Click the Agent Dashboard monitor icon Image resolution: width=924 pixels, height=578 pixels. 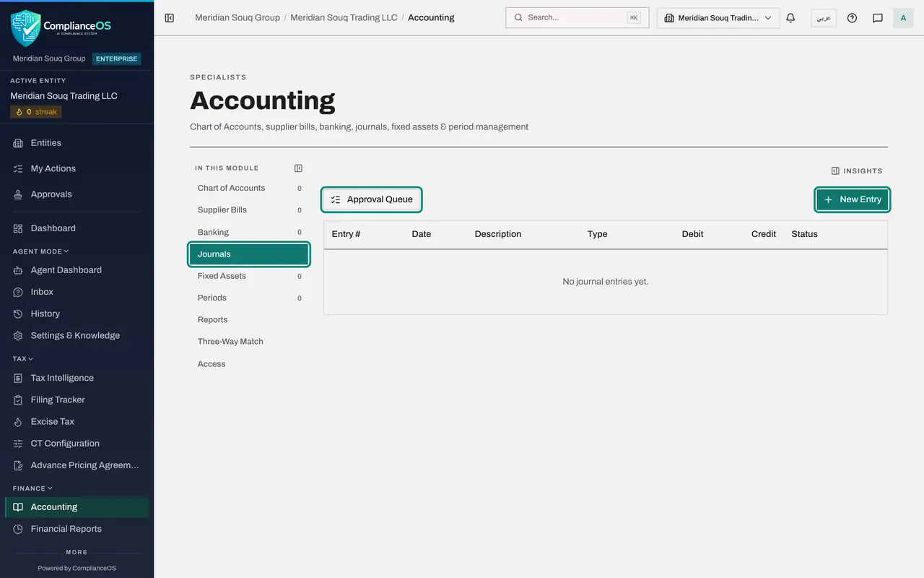click(18, 270)
